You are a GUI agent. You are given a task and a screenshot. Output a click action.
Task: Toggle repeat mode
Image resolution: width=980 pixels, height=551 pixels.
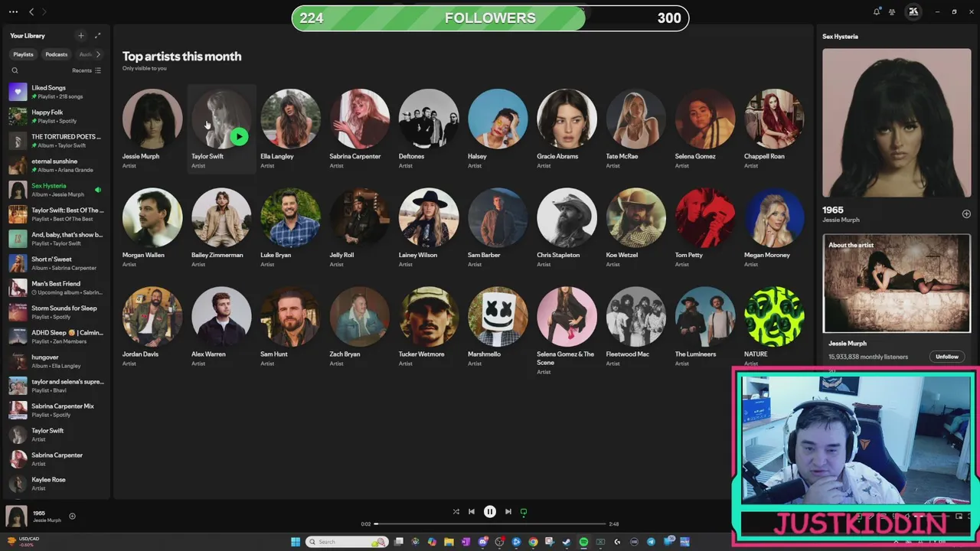point(524,512)
